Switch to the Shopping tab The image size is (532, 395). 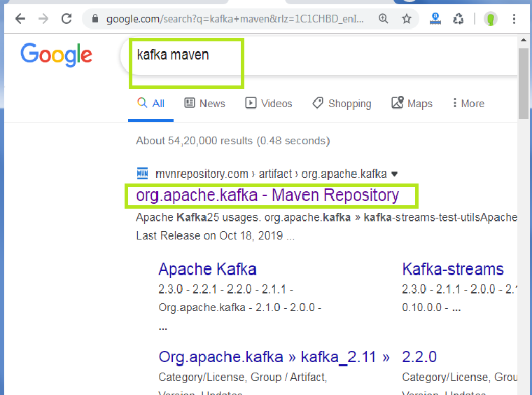coord(342,103)
